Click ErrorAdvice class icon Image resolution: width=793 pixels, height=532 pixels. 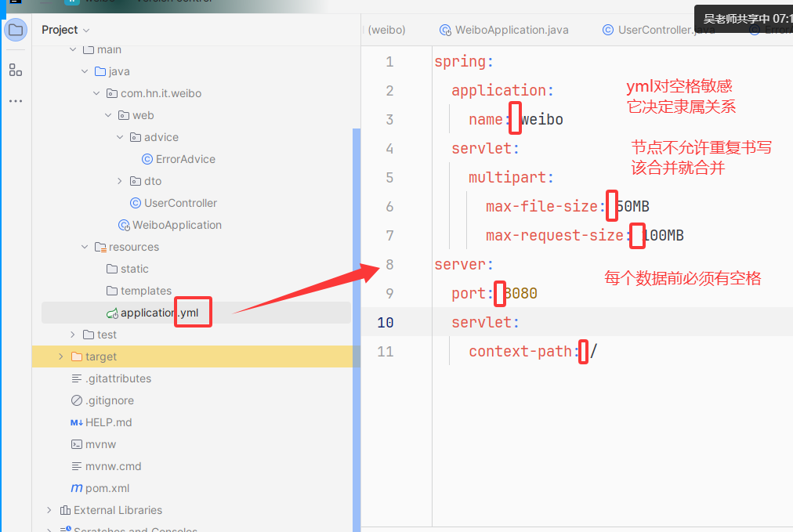(x=147, y=159)
